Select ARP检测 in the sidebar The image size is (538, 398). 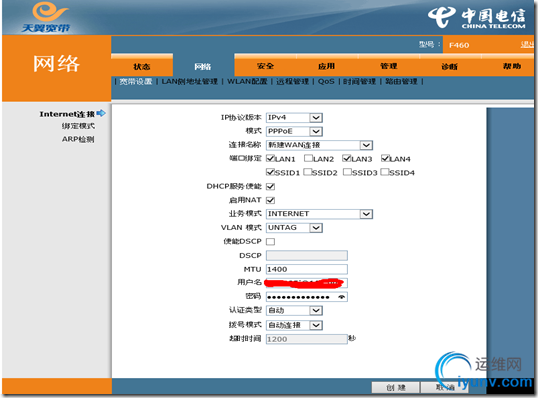point(78,139)
